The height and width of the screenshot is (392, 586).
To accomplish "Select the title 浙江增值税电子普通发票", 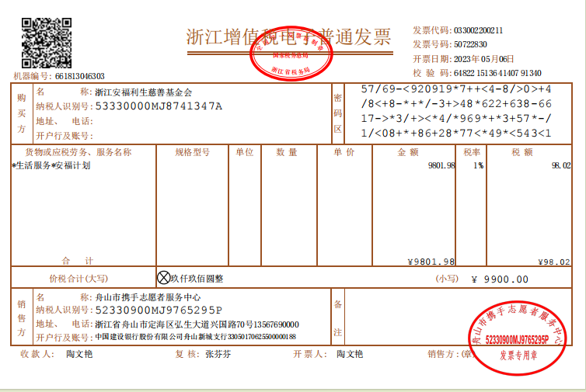I will point(288,37).
